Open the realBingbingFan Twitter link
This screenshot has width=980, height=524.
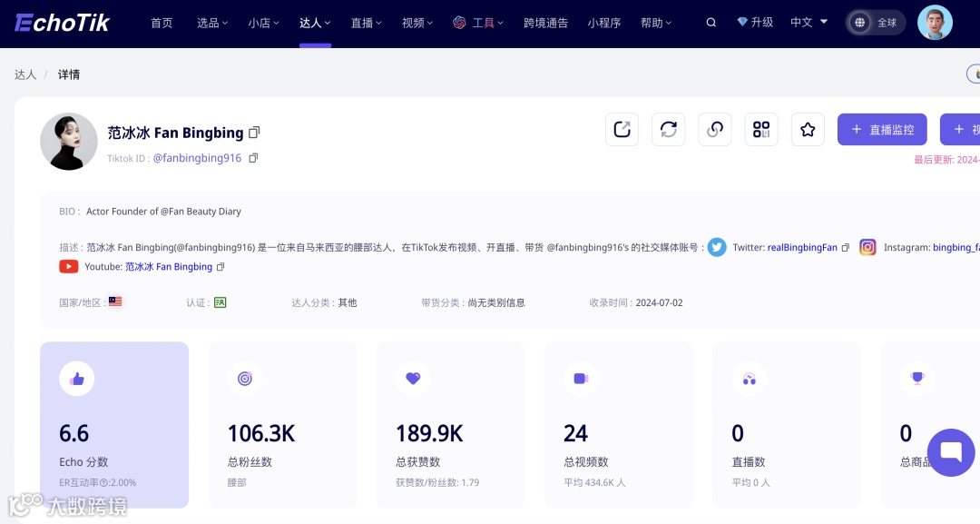(802, 248)
